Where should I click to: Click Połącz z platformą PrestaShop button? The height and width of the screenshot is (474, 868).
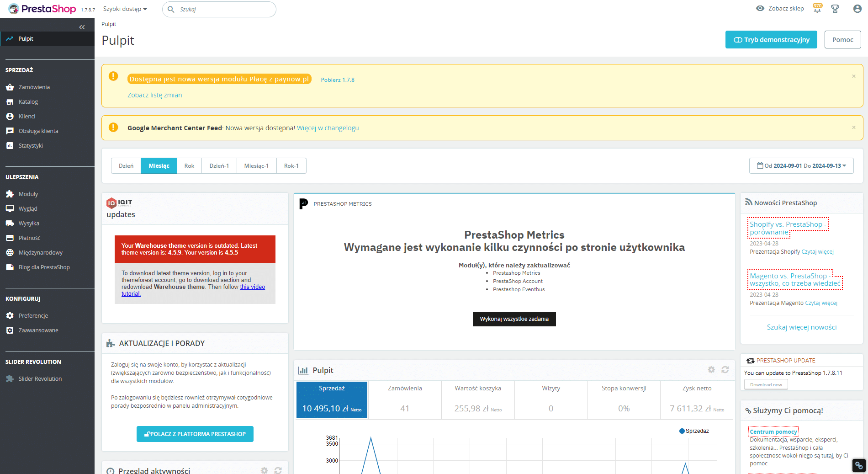coord(195,434)
